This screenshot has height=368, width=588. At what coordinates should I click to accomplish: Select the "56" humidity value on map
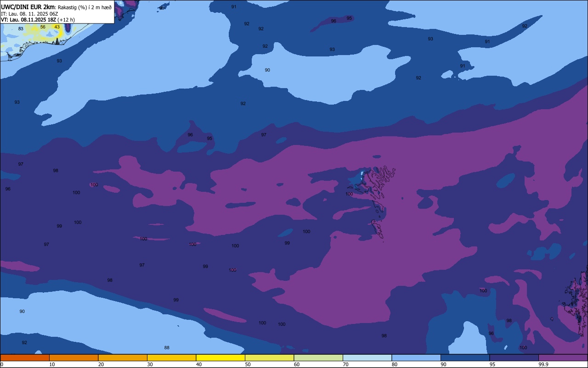[43, 27]
